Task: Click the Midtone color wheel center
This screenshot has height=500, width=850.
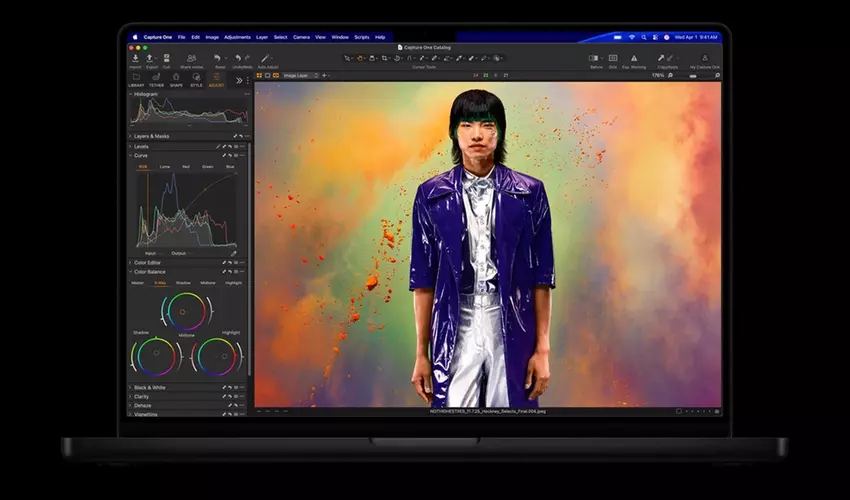Action: coord(182,311)
